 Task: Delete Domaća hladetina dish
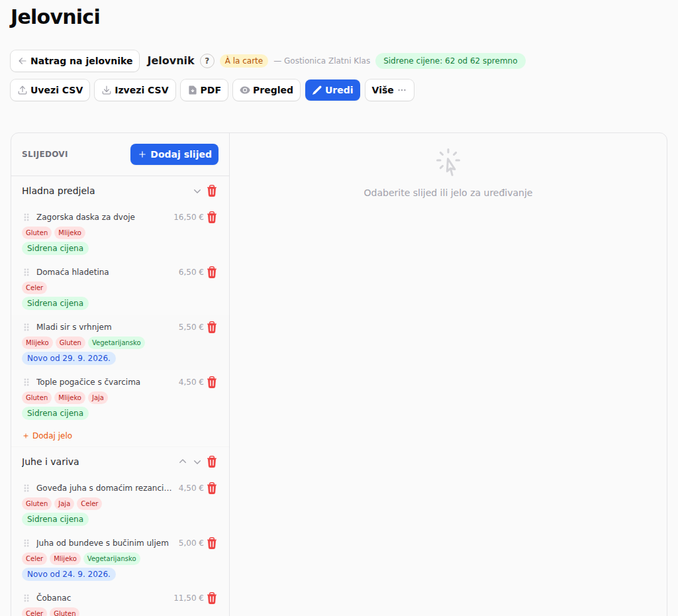click(212, 272)
